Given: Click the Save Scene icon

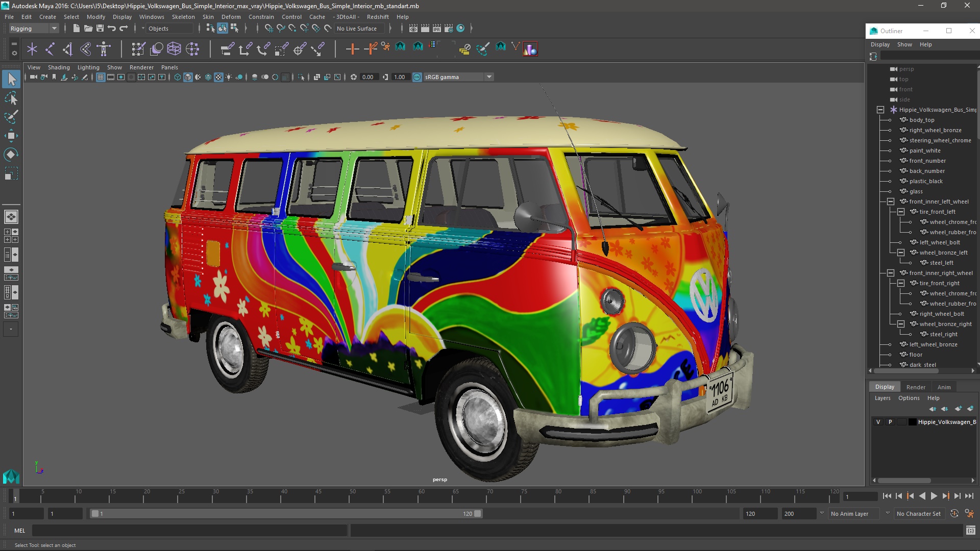Looking at the screenshot, I should 100,29.
